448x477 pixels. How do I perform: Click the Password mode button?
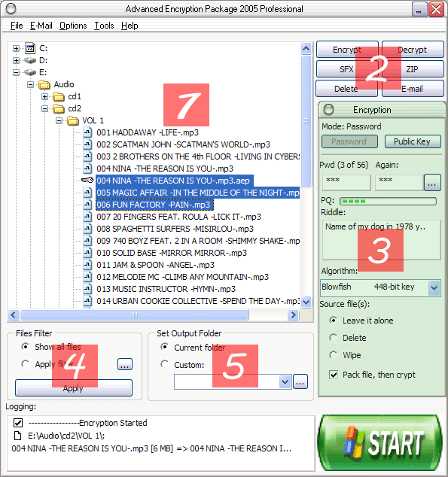(x=349, y=141)
